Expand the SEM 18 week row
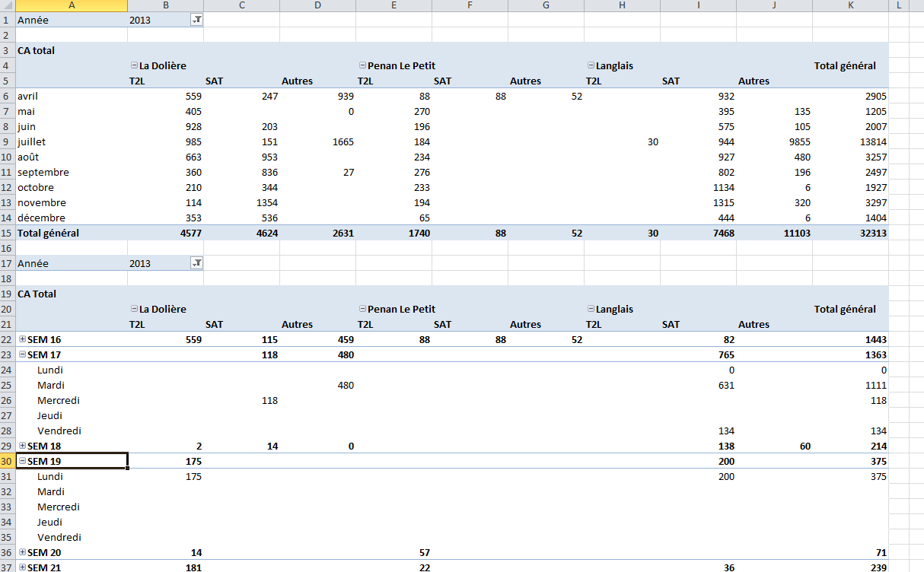The width and height of the screenshot is (924, 572). coord(22,446)
